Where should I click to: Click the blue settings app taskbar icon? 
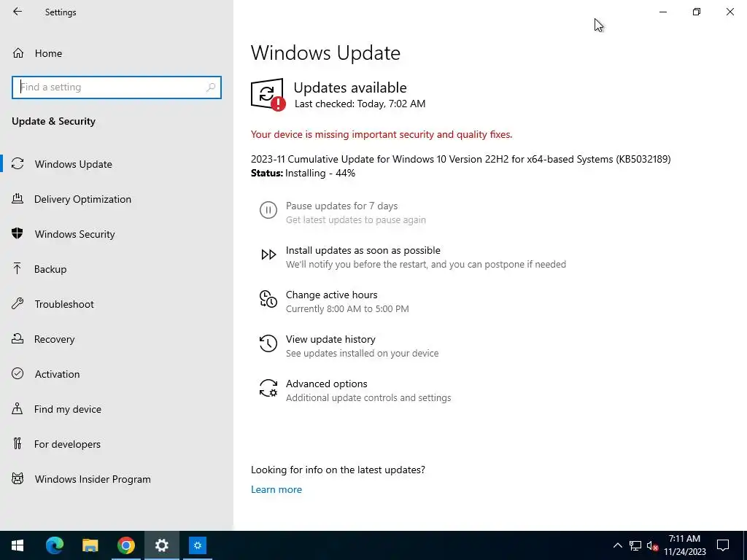(197, 545)
